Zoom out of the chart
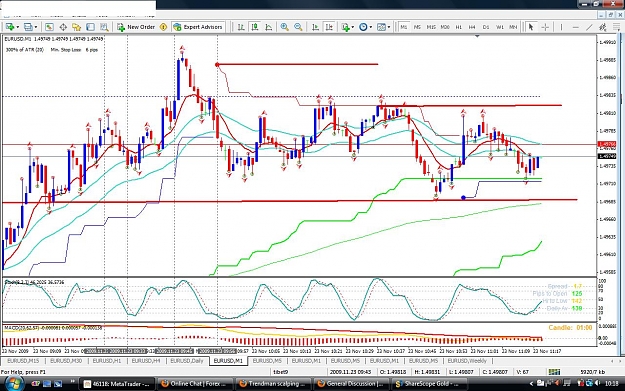The width and height of the screenshot is (625, 391). (x=298, y=27)
